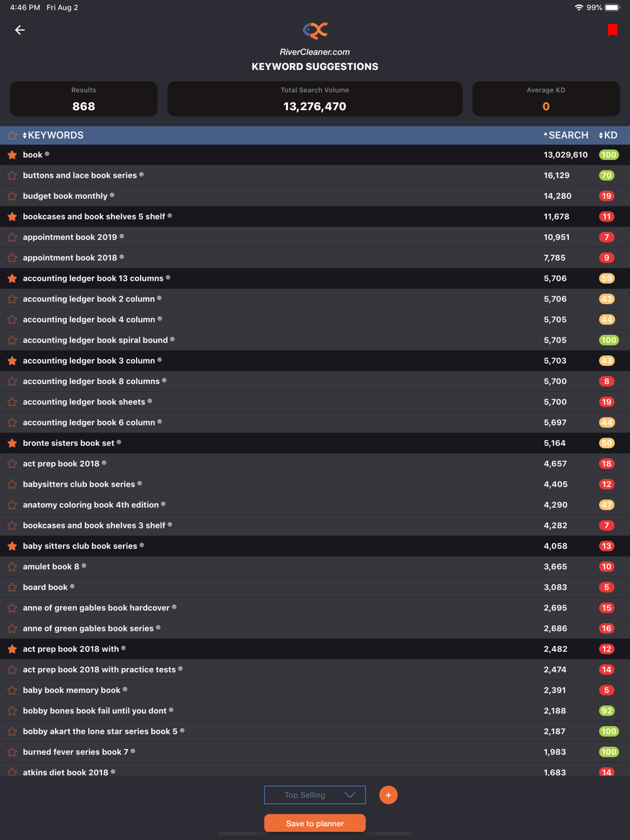
Task: Tap the star icon in Keywords header
Action: click(x=12, y=135)
